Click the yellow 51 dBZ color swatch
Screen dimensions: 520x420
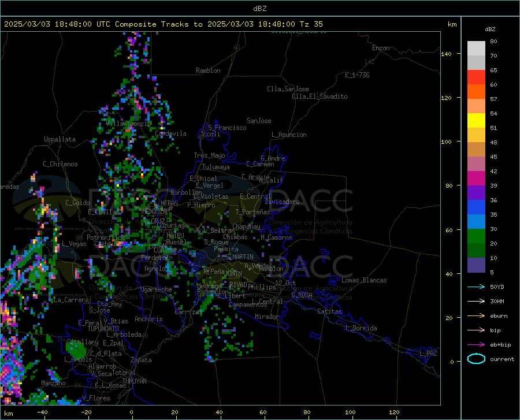pyautogui.click(x=476, y=121)
